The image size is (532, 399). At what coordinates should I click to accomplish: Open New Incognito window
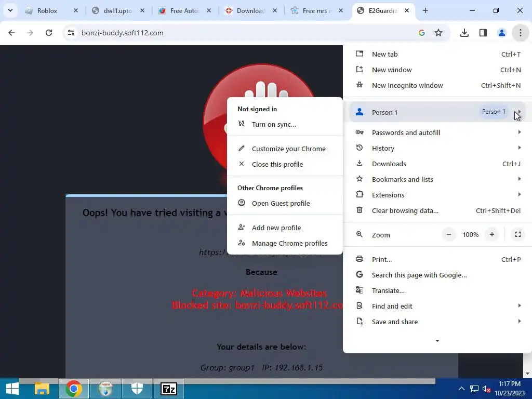[x=437, y=86]
